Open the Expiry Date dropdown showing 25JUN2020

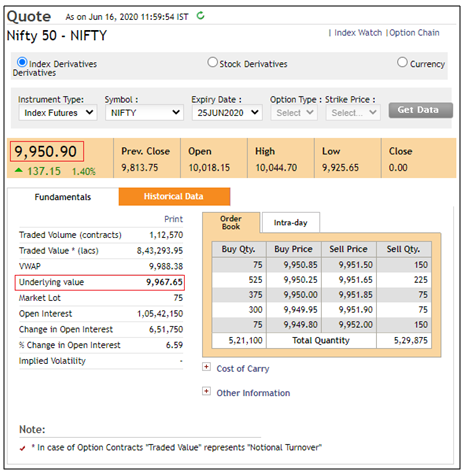[227, 113]
